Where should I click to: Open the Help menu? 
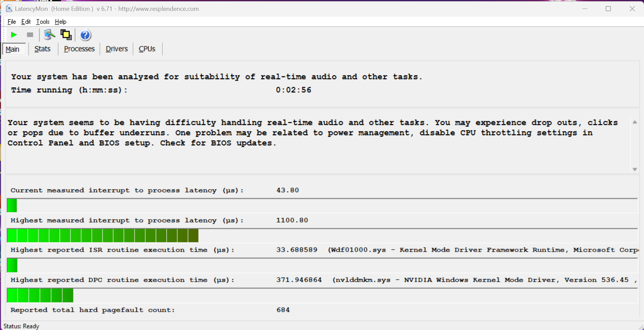pyautogui.click(x=60, y=22)
